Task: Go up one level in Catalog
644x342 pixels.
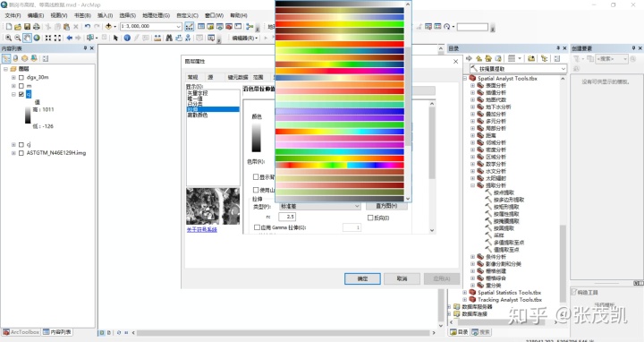Action: click(x=479, y=58)
